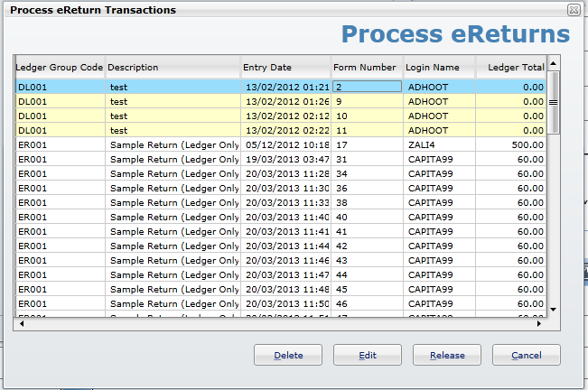Click the vertical scrollbar thumb
Image resolution: width=588 pixels, height=390 pixels.
(553, 102)
